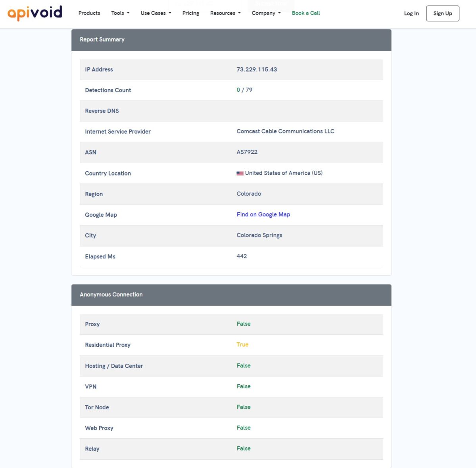Click the Tor Node label
Image resolution: width=476 pixels, height=468 pixels.
pyautogui.click(x=97, y=407)
